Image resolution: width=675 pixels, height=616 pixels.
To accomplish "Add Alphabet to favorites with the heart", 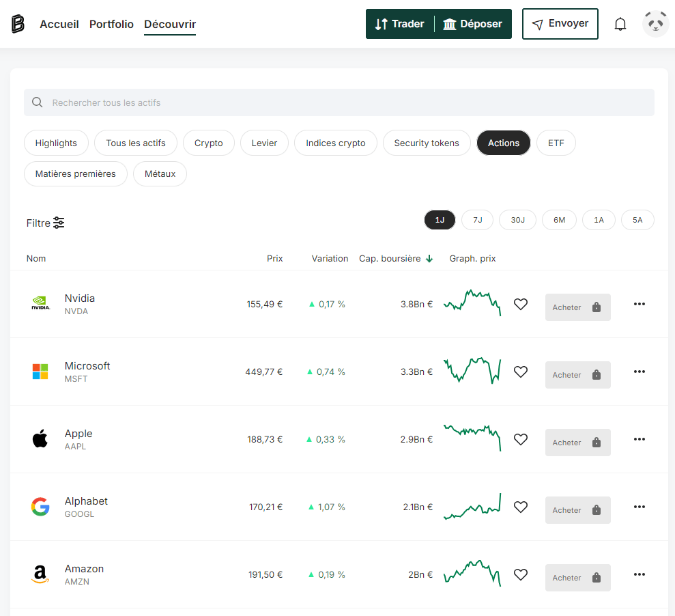I will coord(521,507).
